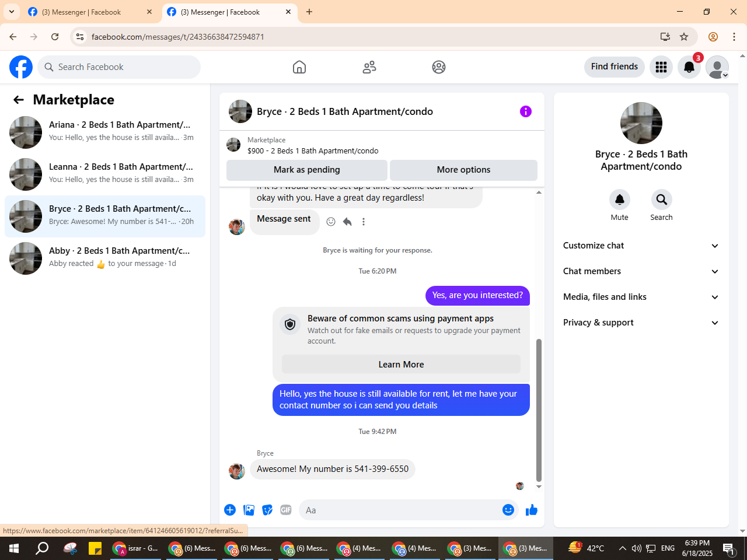Click the 'Tue 9:42 PM' timestamp
This screenshot has width=747, height=560.
tap(378, 432)
